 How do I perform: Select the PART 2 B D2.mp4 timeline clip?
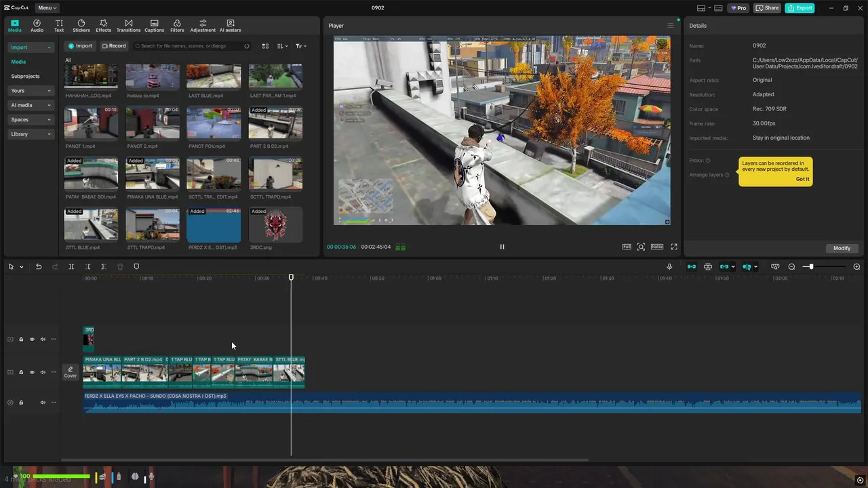point(144,372)
